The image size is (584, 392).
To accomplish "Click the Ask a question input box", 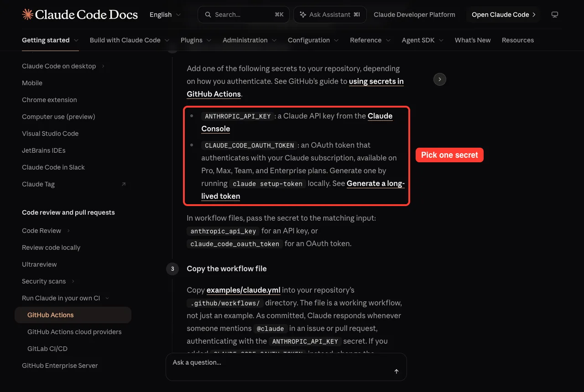I will pos(286,367).
